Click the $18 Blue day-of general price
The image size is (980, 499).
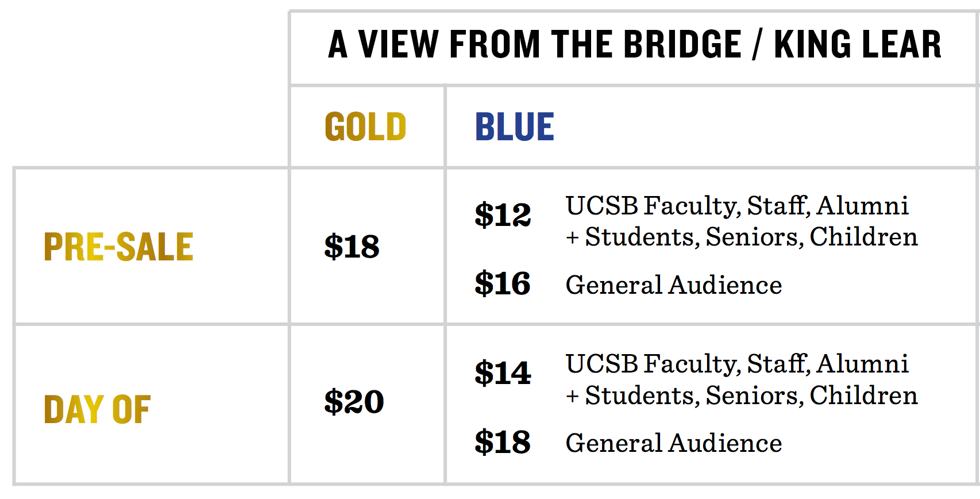coord(503,442)
